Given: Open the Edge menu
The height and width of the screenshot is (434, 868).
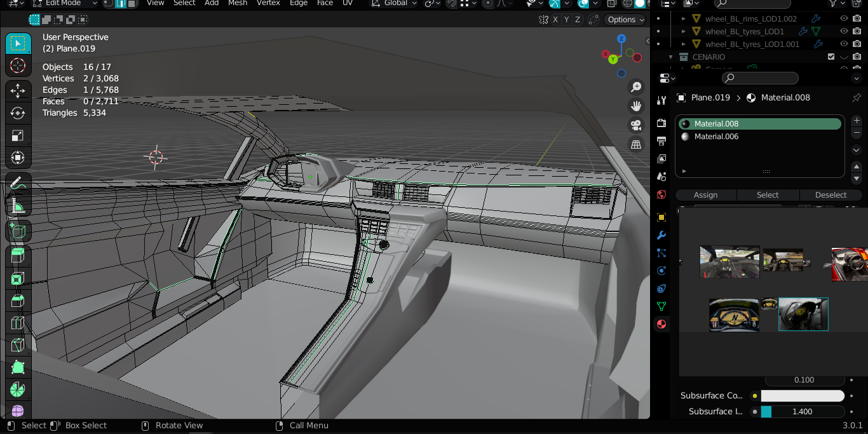Looking at the screenshot, I should [299, 3].
